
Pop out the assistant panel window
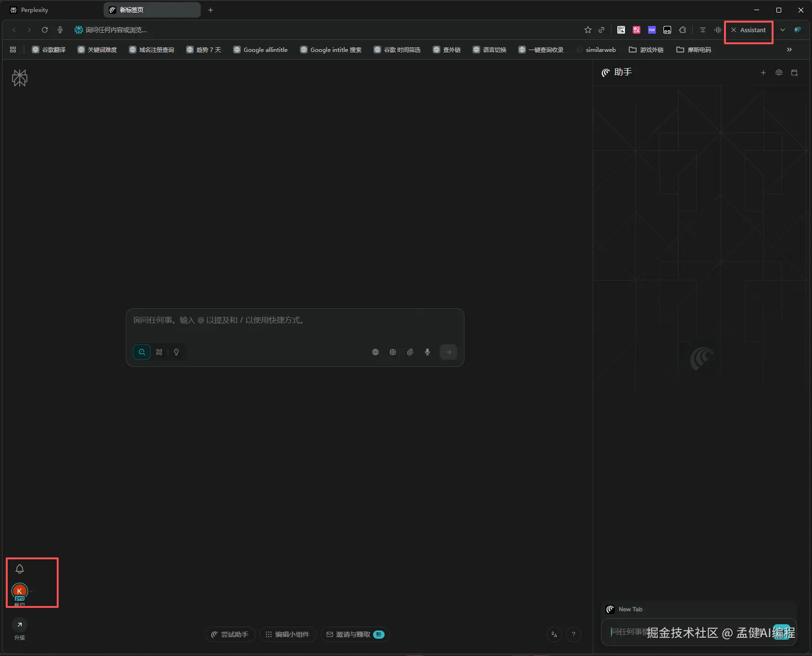[x=794, y=73]
